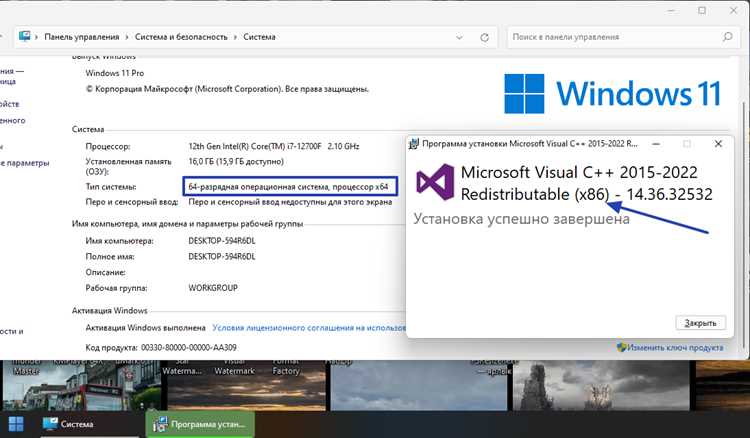Image resolution: width=750 pixels, height=438 pixels.
Task: Click the shield icon beside Изменить ключ продукта
Action: [x=621, y=347]
